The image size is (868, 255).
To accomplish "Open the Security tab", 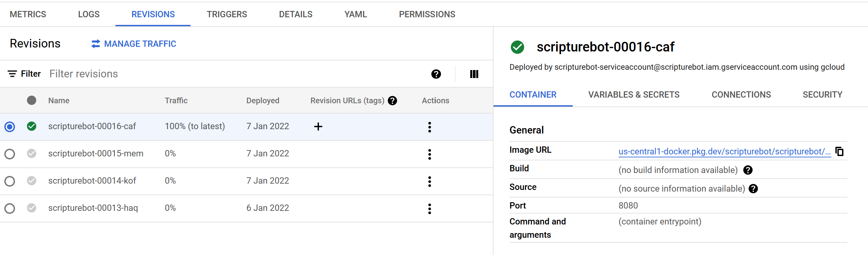I will pos(822,95).
